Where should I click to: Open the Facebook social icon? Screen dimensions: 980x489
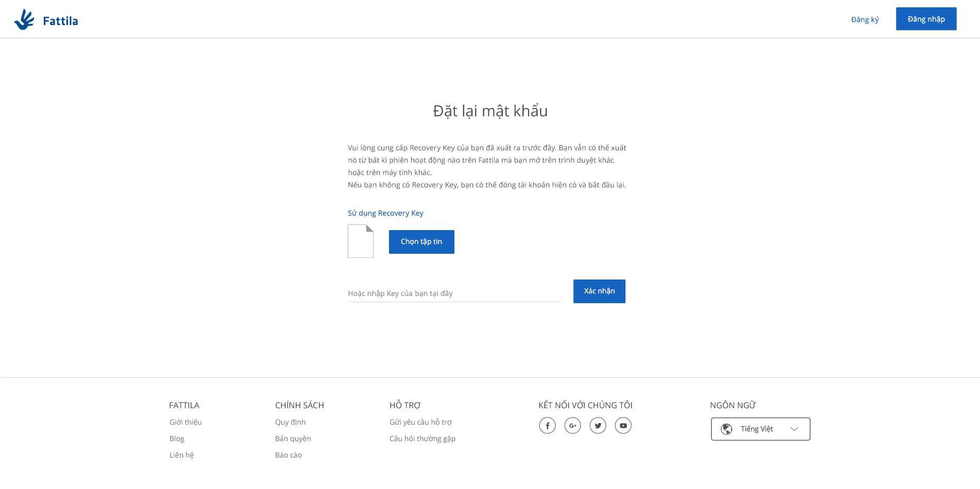[547, 426]
